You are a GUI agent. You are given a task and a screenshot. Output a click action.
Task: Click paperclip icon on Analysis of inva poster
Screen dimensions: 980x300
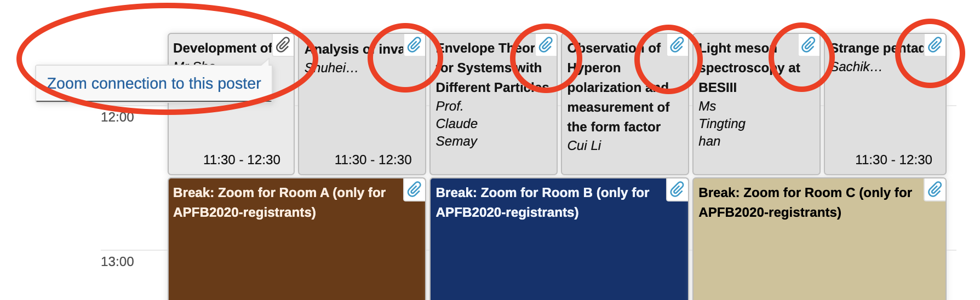click(414, 45)
